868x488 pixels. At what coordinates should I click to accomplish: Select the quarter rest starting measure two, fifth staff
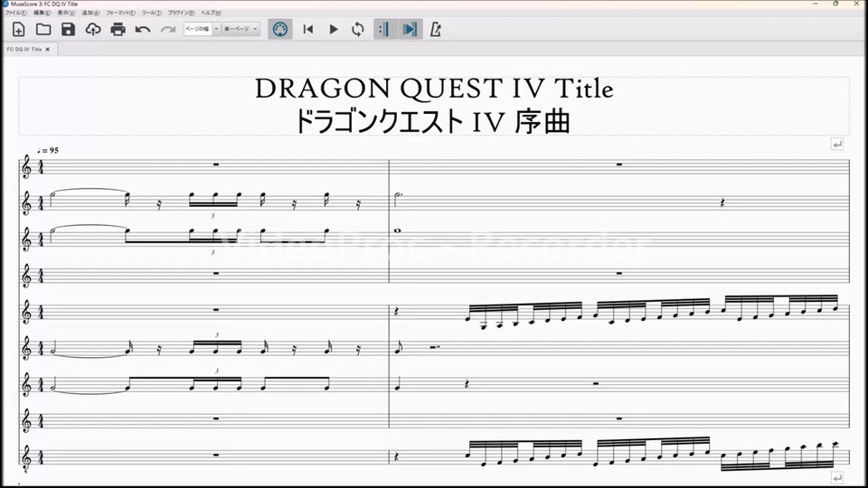397,312
